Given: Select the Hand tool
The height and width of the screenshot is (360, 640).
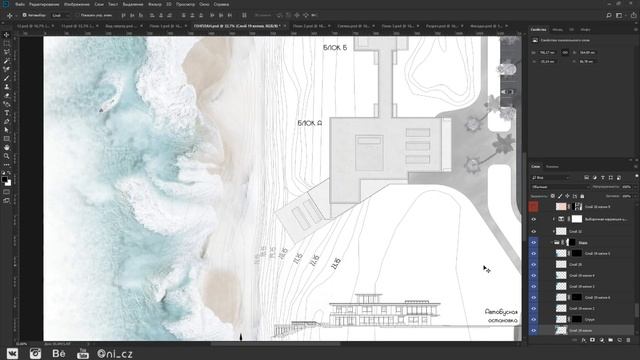Looking at the screenshot, I should click(x=7, y=148).
